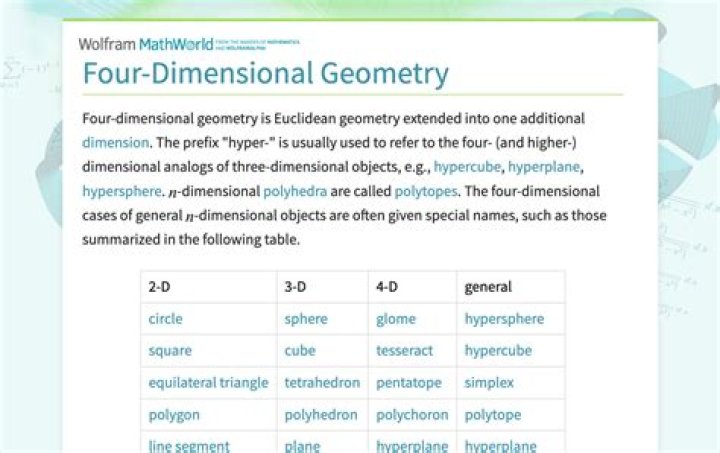The height and width of the screenshot is (453, 720).
Task: Click the tesseract table entry
Action: tap(404, 351)
